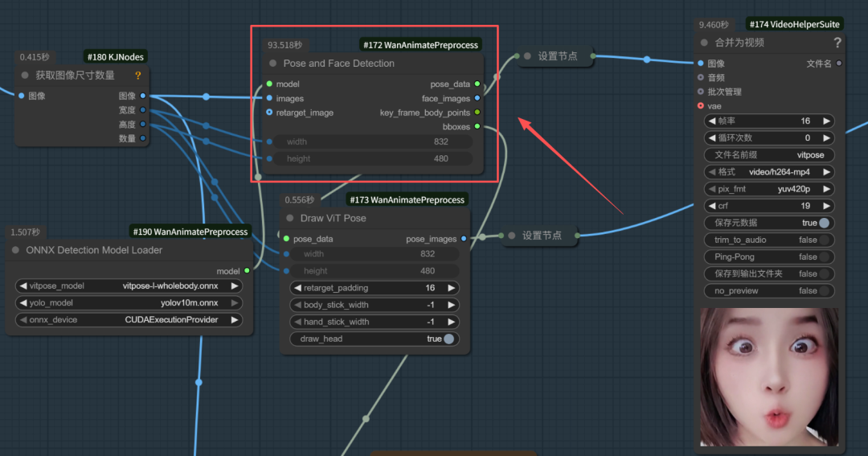Click the #174 VideoHelperSuite badge
This screenshot has width=868, height=456.
tap(794, 24)
